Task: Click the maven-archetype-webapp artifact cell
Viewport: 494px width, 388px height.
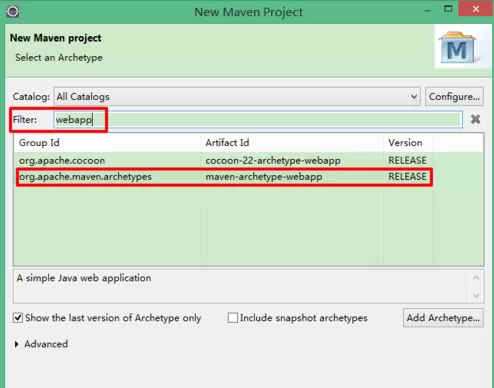Action: tap(264, 177)
